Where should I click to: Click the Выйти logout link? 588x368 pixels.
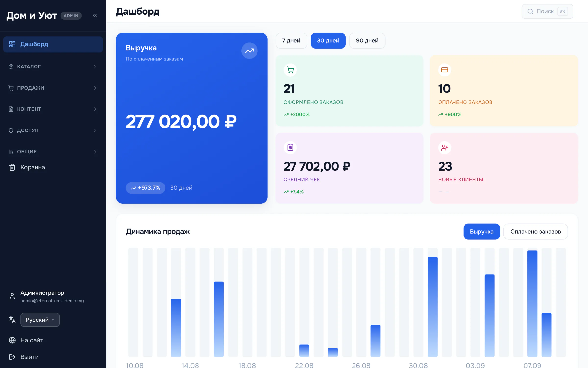coord(30,357)
